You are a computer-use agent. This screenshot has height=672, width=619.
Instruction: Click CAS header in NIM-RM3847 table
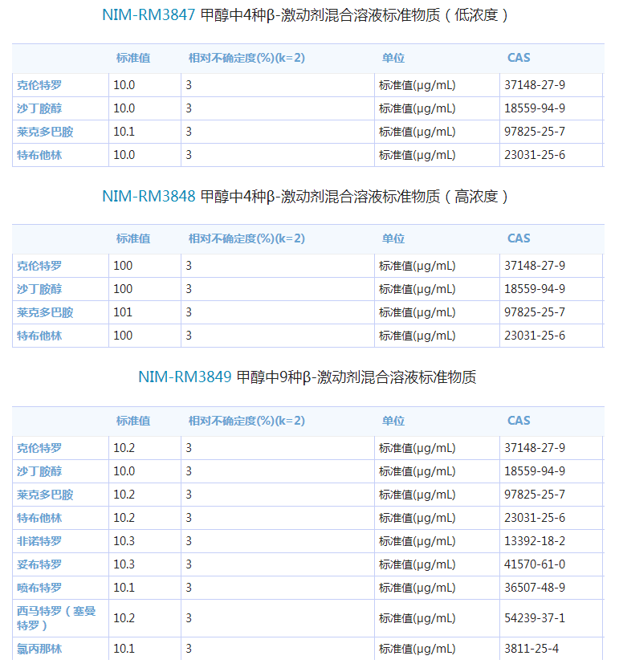519,58
